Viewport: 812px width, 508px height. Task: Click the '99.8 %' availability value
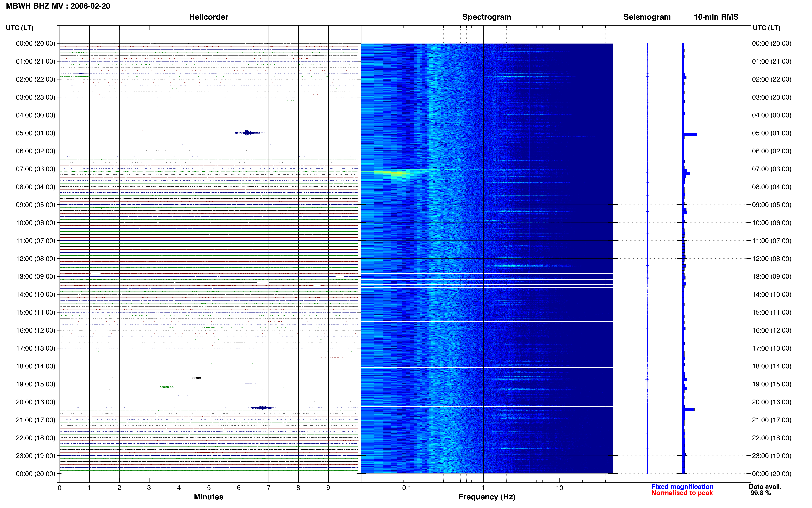(761, 493)
